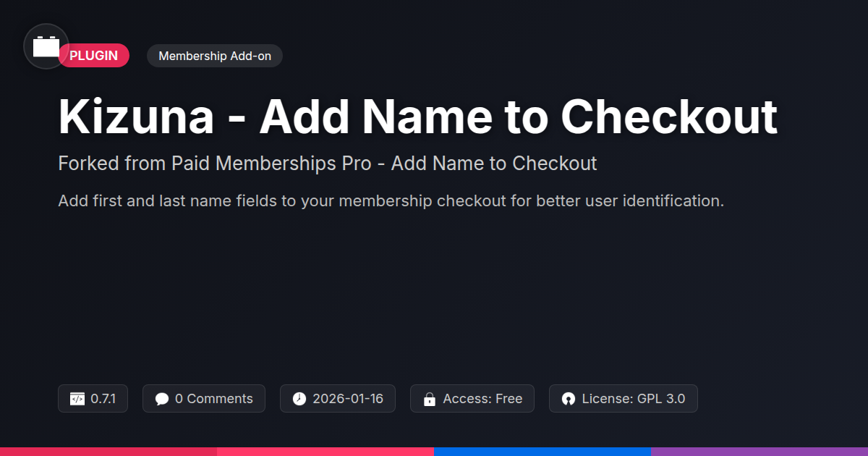This screenshot has height=456, width=868.
Task: Click the blue color bar segment
Action: point(542,451)
